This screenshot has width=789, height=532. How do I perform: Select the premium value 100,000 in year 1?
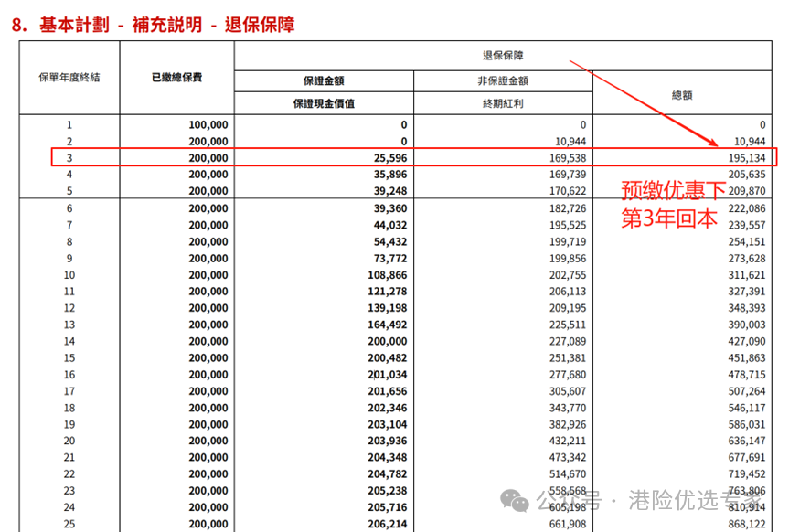[x=208, y=125]
